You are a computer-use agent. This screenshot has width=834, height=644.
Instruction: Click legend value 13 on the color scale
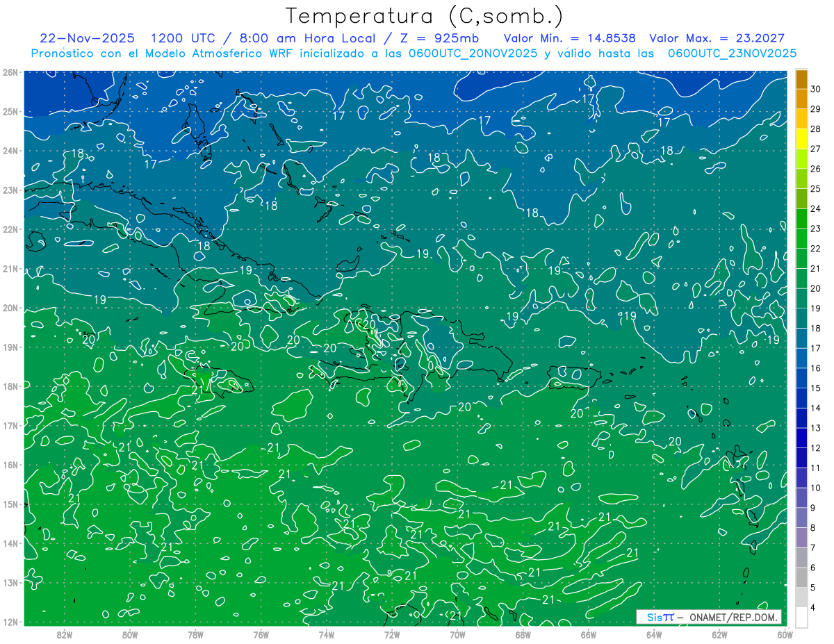click(x=816, y=428)
